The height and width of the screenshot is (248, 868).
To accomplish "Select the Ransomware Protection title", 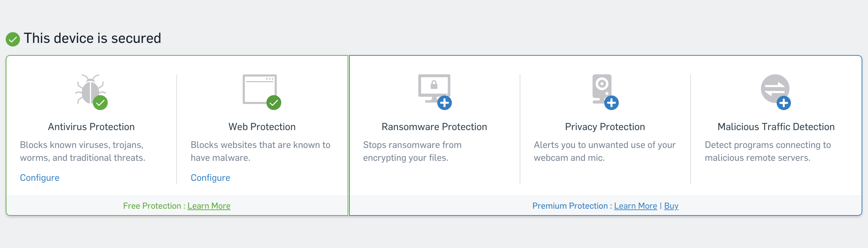I will 434,127.
